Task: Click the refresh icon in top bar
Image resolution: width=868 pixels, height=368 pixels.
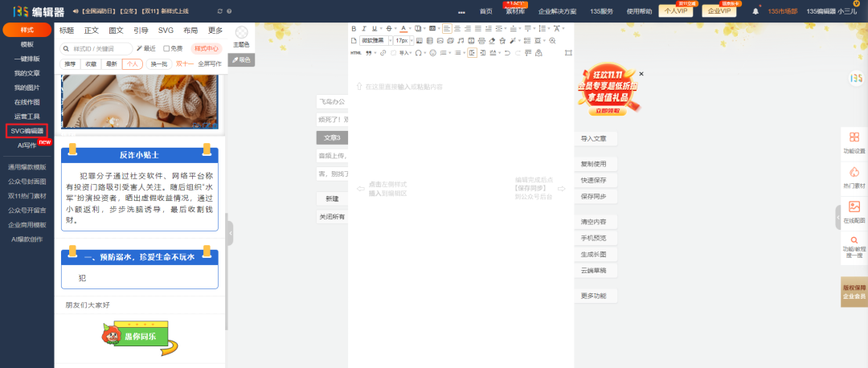Action: (220, 11)
